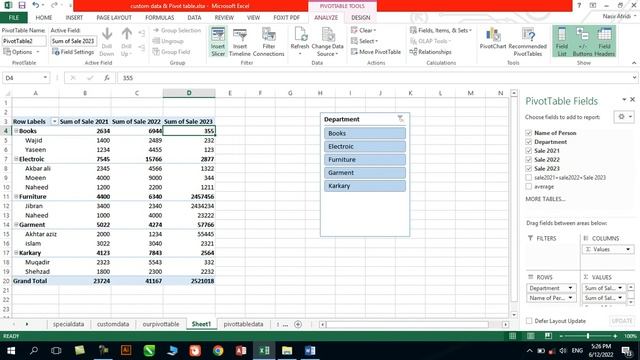This screenshot has width=640, height=360.
Task: Toggle Field Headers display
Action: (604, 41)
